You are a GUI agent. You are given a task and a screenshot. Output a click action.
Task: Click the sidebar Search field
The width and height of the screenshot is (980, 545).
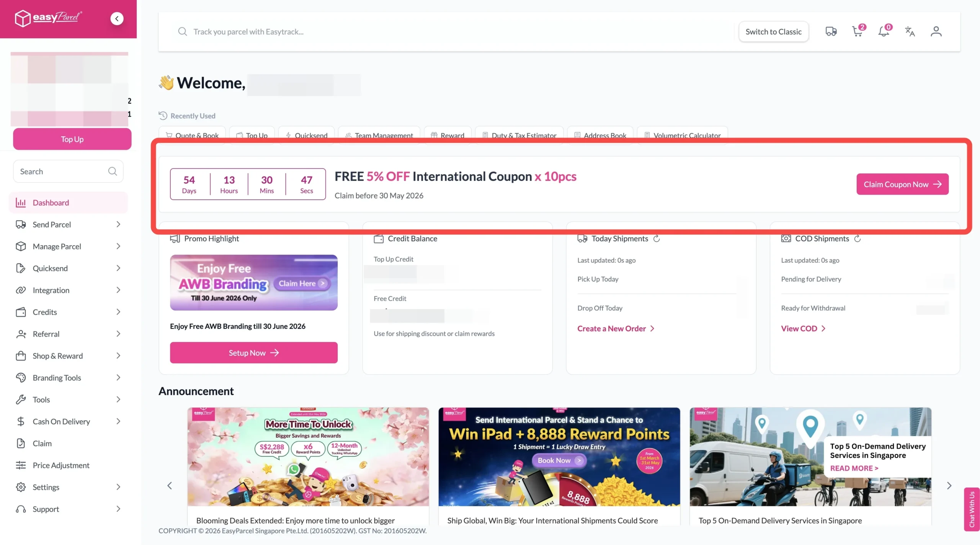tap(68, 171)
